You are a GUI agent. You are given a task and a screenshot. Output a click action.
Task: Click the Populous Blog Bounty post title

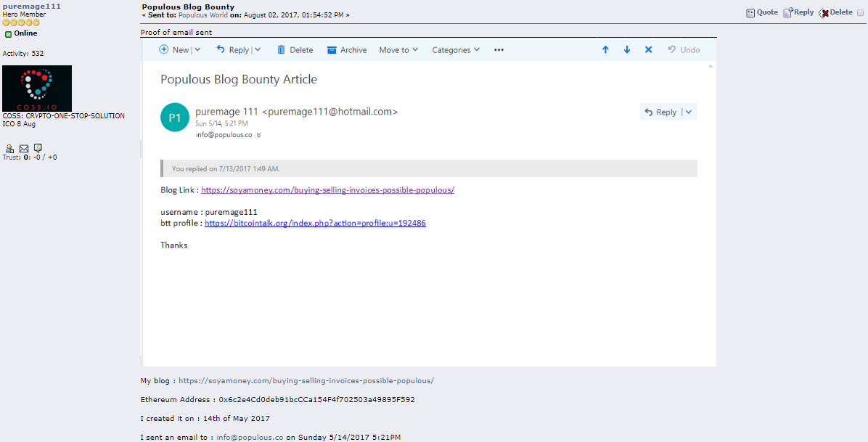(188, 7)
